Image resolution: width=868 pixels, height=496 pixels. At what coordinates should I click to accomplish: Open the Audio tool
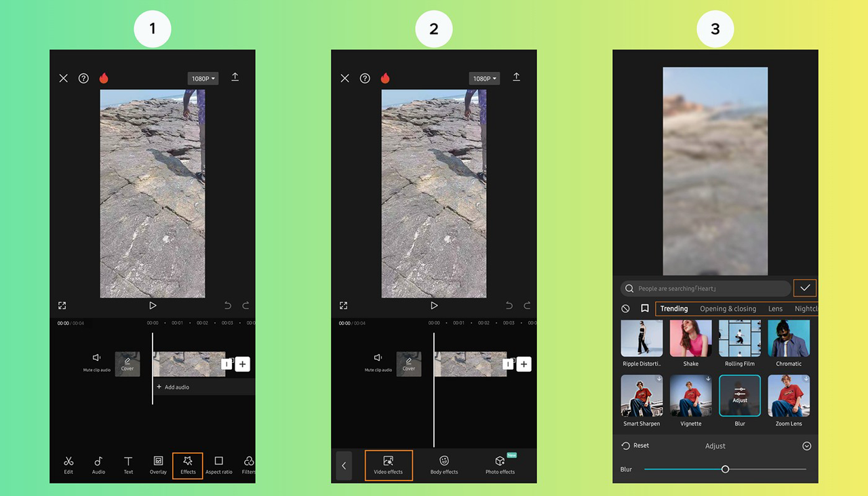pyautogui.click(x=98, y=465)
